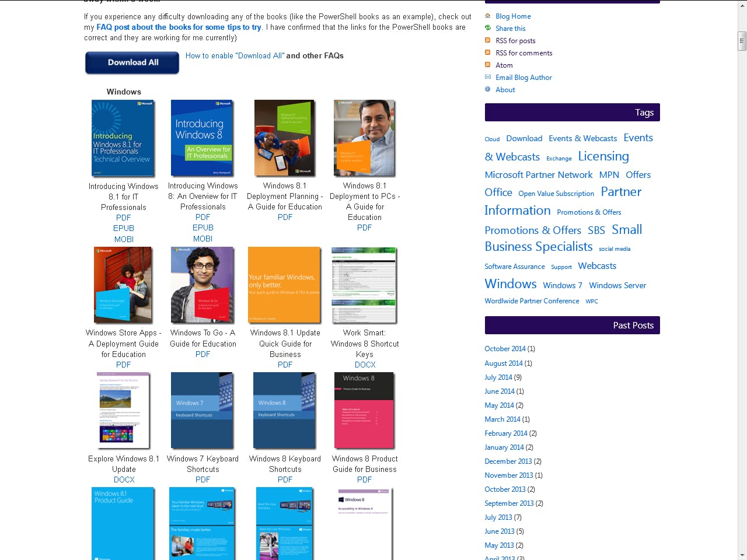Download PDF of Windows To Go guide
Image resolution: width=747 pixels, height=560 pixels.
coord(203,355)
